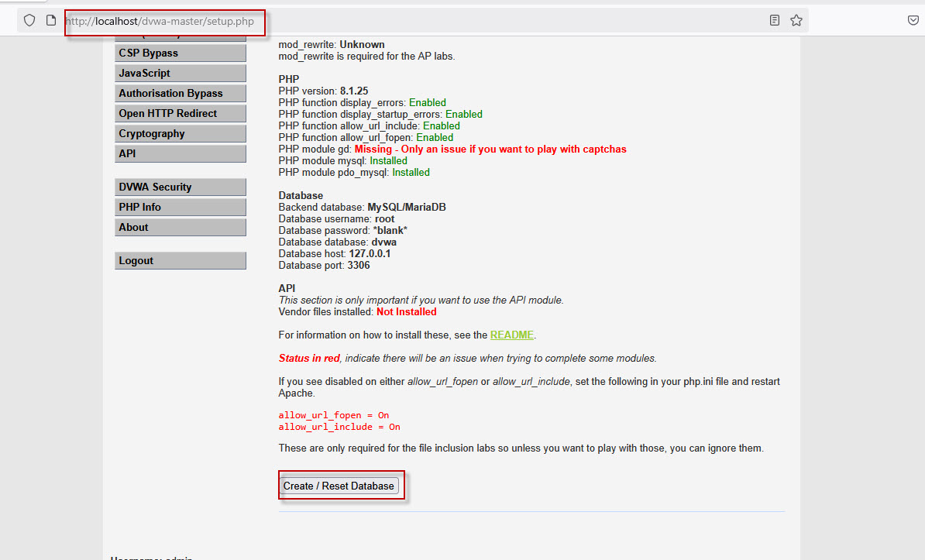The height and width of the screenshot is (560, 925).
Task: Click Database database dvwa value
Action: point(384,242)
